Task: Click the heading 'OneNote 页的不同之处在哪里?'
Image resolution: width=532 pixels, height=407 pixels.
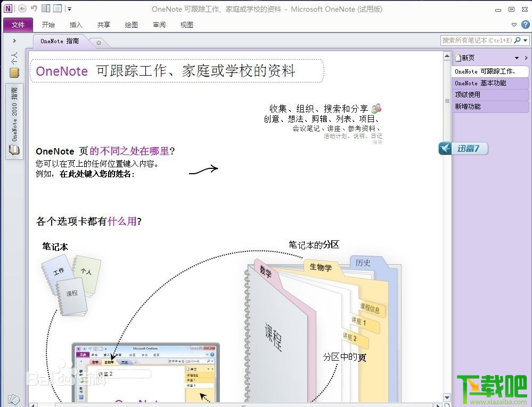Action: point(105,151)
